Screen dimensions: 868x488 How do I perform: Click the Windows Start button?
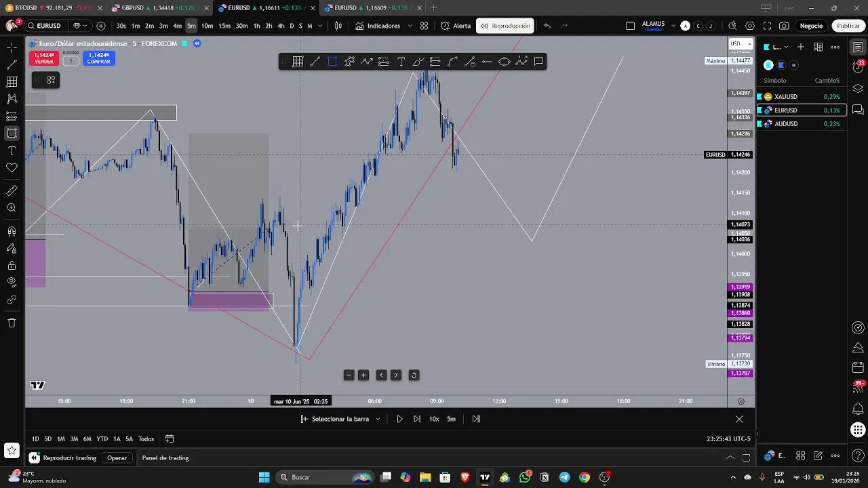(x=264, y=477)
